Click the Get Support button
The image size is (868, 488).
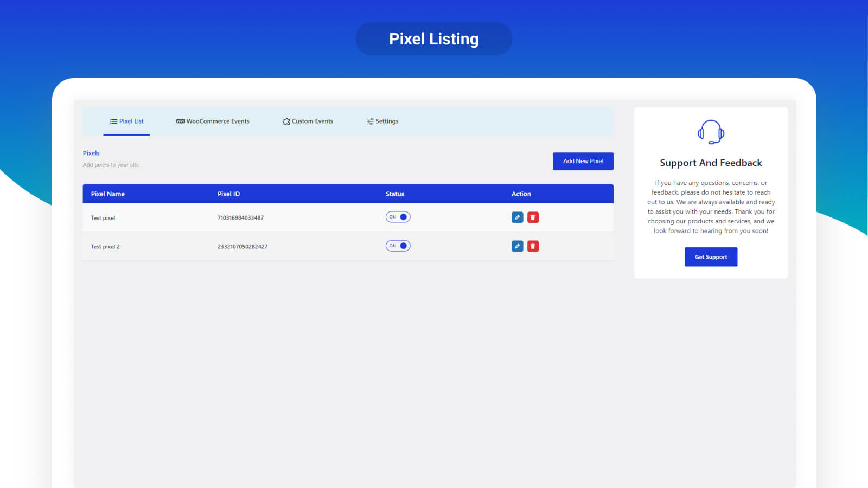pos(711,257)
